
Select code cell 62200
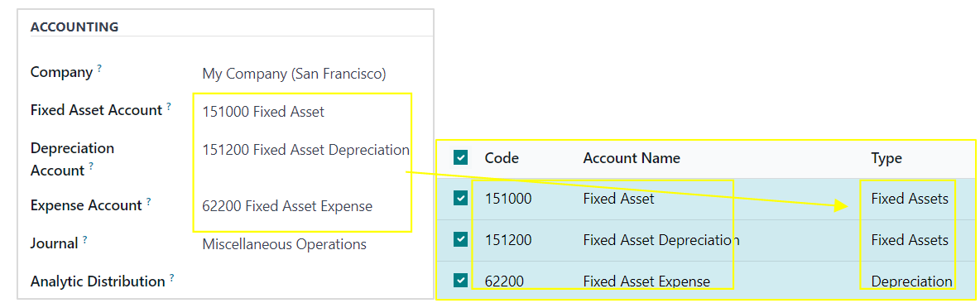pyautogui.click(x=504, y=281)
